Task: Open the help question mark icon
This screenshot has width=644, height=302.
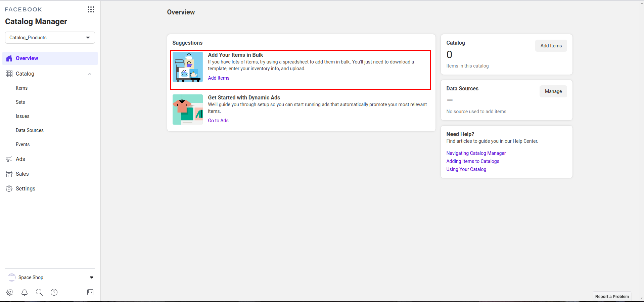Action: [54, 292]
